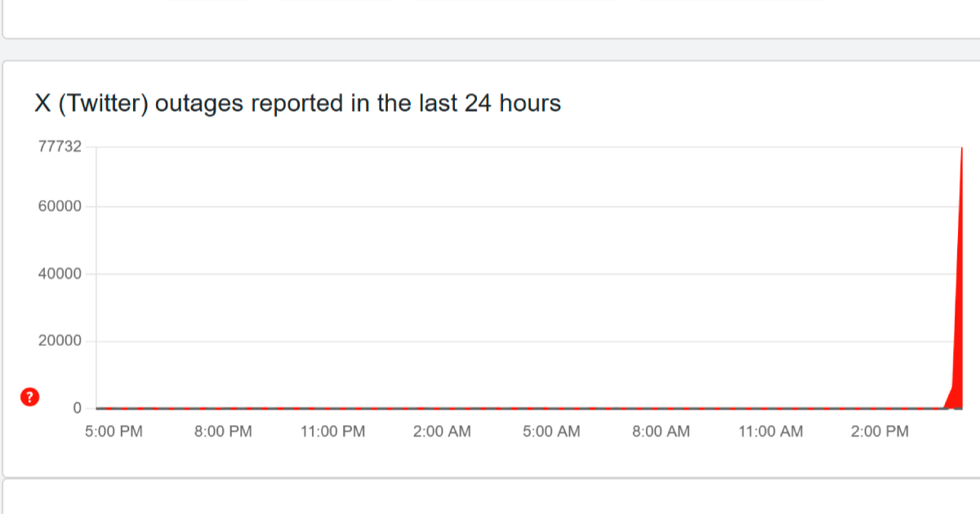Select the 8:00 PM time label
Screen dimensions: 980x514
(x=223, y=432)
